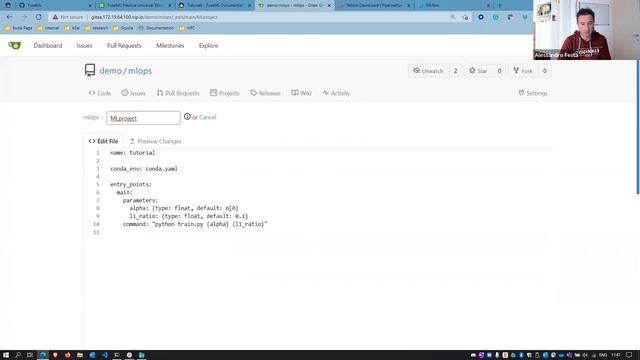Click the watchers count 2
This screenshot has width=640, height=360.
click(x=456, y=71)
